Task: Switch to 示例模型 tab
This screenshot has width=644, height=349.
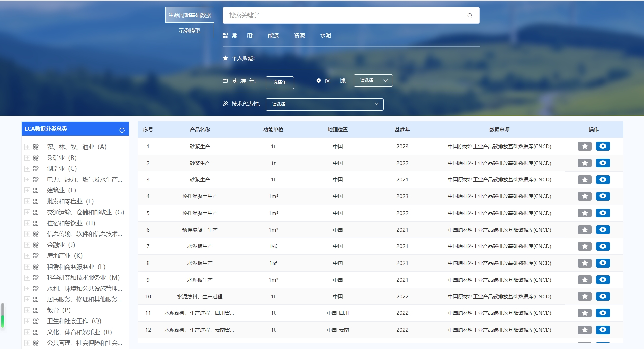Action: pos(190,31)
